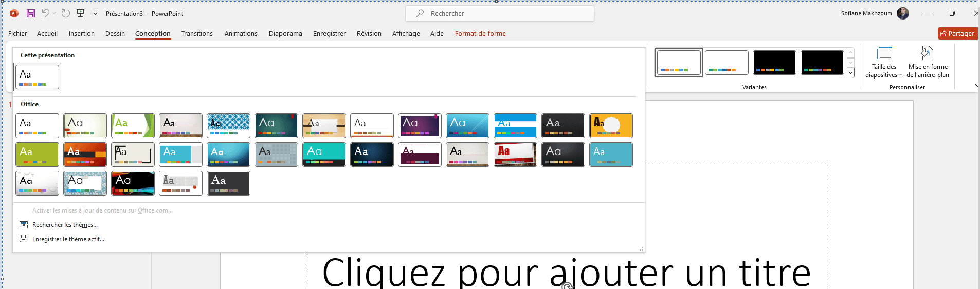980x289 pixels.
Task: Open Customize Quick Access Toolbar dropdown
Action: pyautogui.click(x=95, y=13)
